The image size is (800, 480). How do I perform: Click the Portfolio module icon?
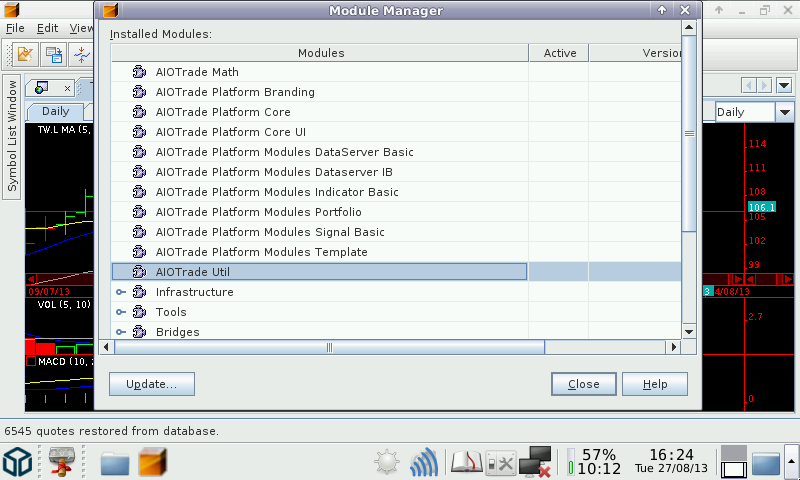point(139,212)
